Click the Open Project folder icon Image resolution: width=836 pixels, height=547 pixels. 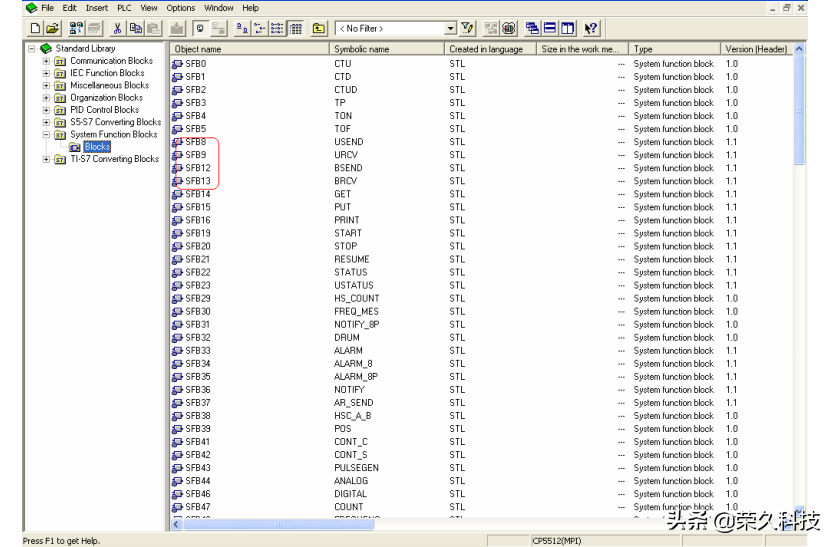52,29
